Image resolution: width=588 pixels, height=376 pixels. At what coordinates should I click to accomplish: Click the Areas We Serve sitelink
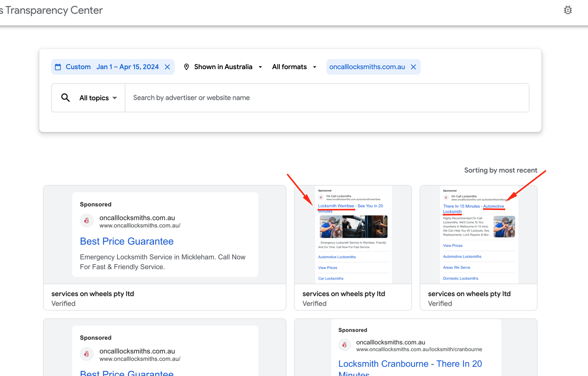click(x=456, y=267)
